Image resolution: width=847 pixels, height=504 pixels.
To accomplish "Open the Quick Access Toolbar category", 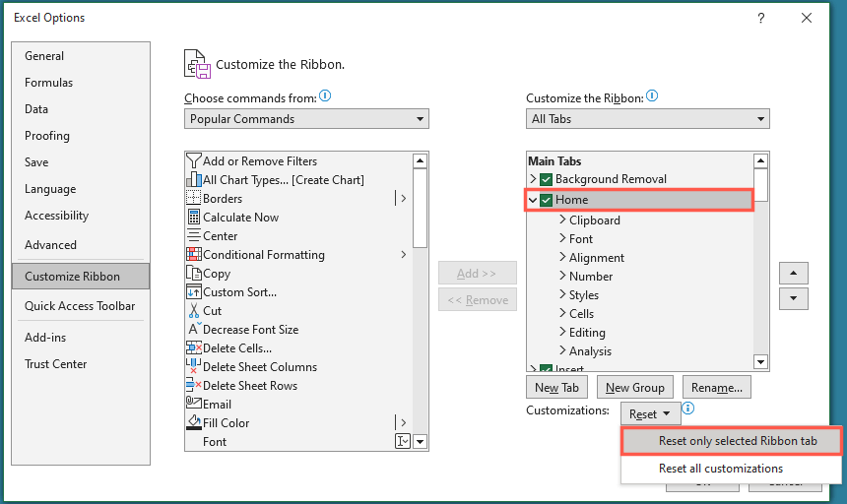I will (x=80, y=306).
